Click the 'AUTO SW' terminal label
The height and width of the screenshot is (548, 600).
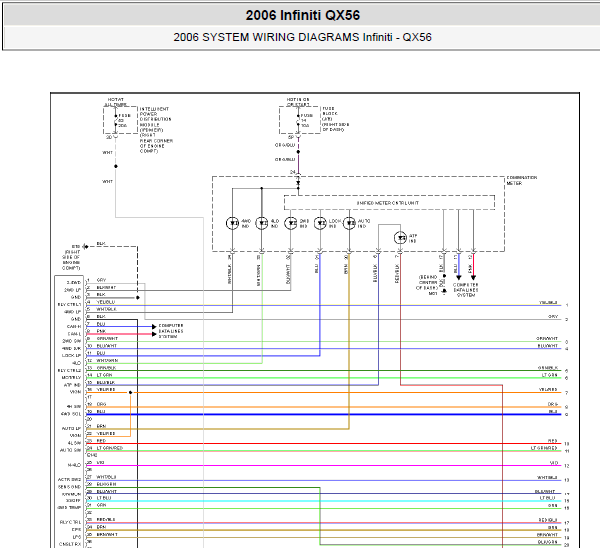click(x=70, y=450)
